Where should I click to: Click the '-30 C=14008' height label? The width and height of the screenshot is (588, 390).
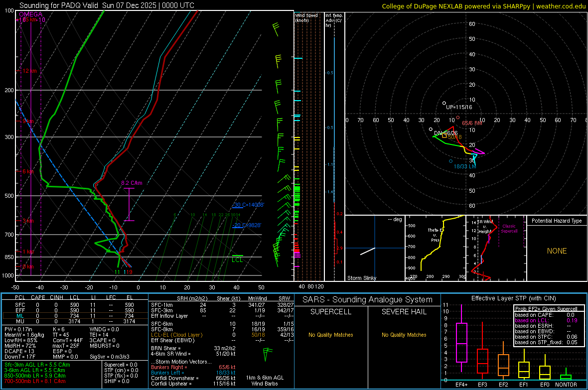tap(248, 205)
